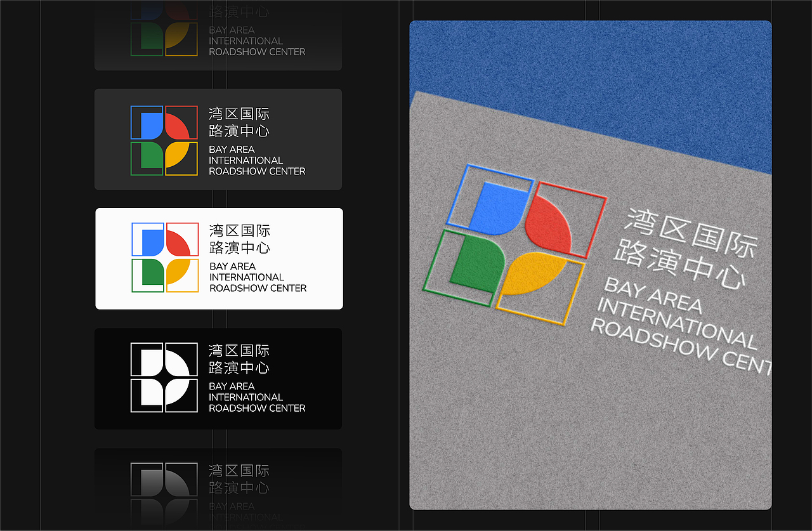Click '路演中心' text on the black card
812x531 pixels.
tap(239, 368)
